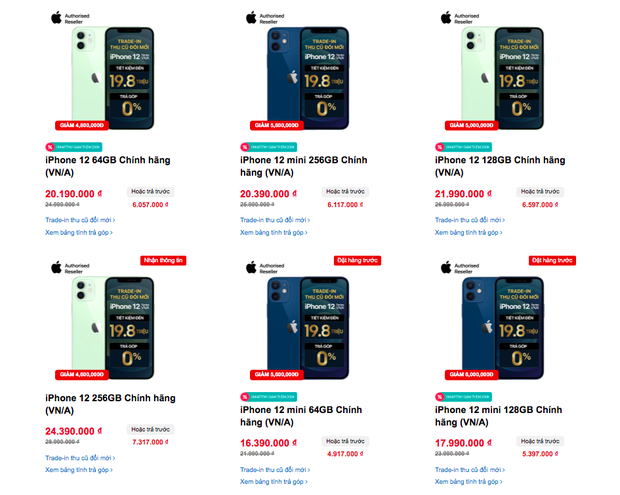Click 'Hoặc trả trước' label for iPhone 12 mini 256GB

pos(345,190)
